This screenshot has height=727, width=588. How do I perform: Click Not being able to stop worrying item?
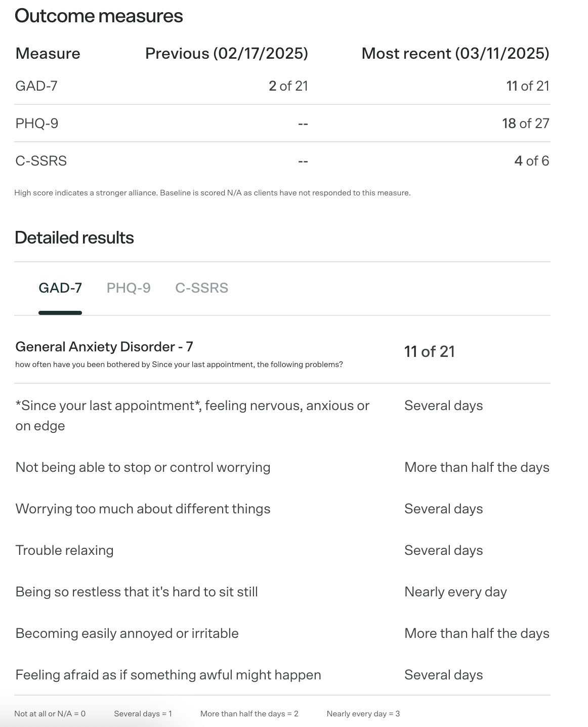(143, 467)
